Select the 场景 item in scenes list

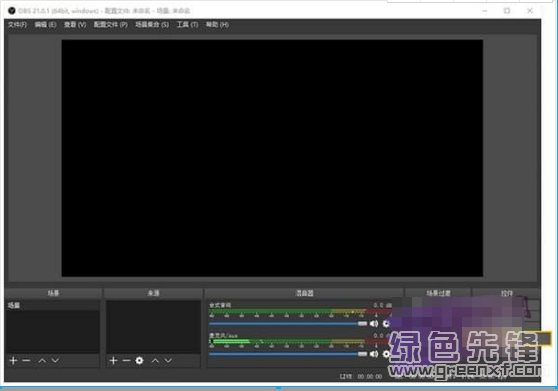53,305
